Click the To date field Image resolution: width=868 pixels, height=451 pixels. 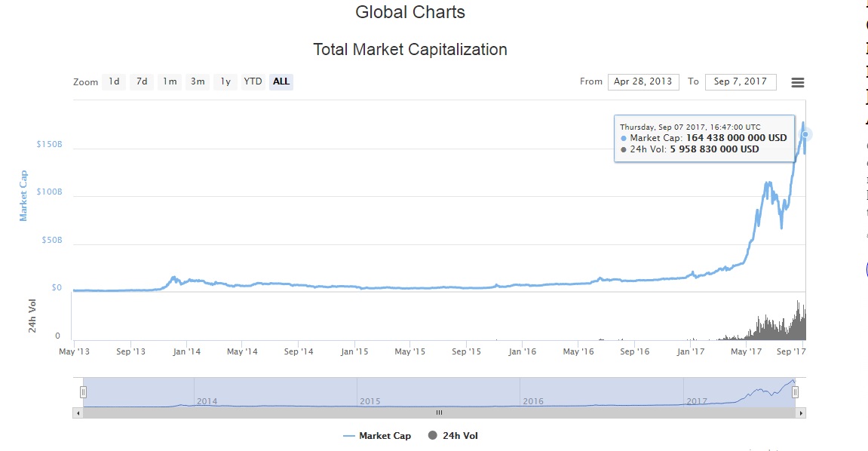click(x=740, y=81)
